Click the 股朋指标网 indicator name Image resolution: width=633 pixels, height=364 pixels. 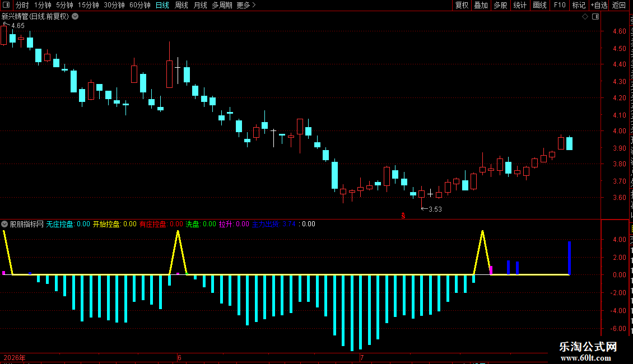(27, 224)
